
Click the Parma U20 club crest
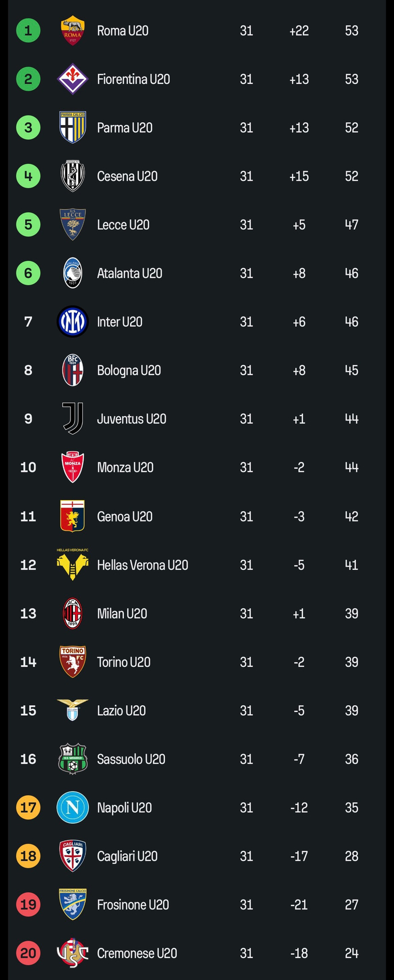[x=73, y=128]
